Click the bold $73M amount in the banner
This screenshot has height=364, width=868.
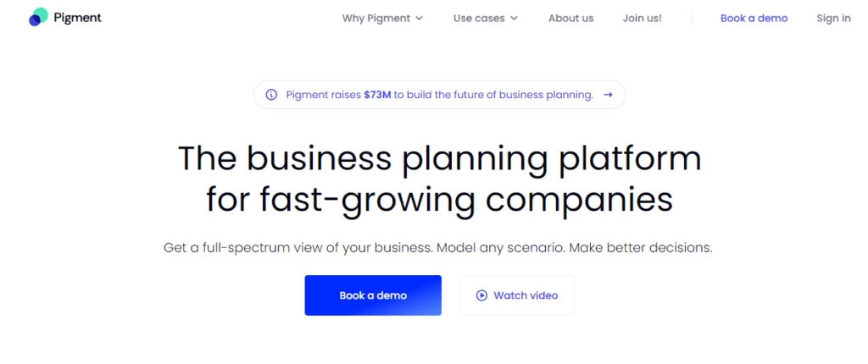[x=377, y=95]
